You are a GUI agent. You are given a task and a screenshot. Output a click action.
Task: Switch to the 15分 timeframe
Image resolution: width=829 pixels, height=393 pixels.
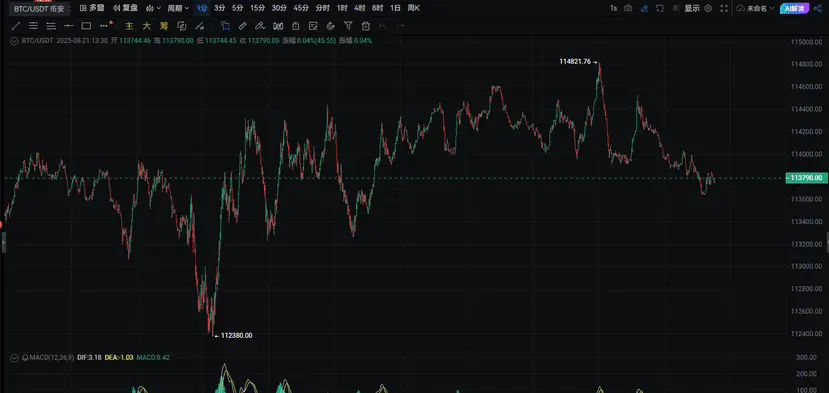click(x=257, y=8)
